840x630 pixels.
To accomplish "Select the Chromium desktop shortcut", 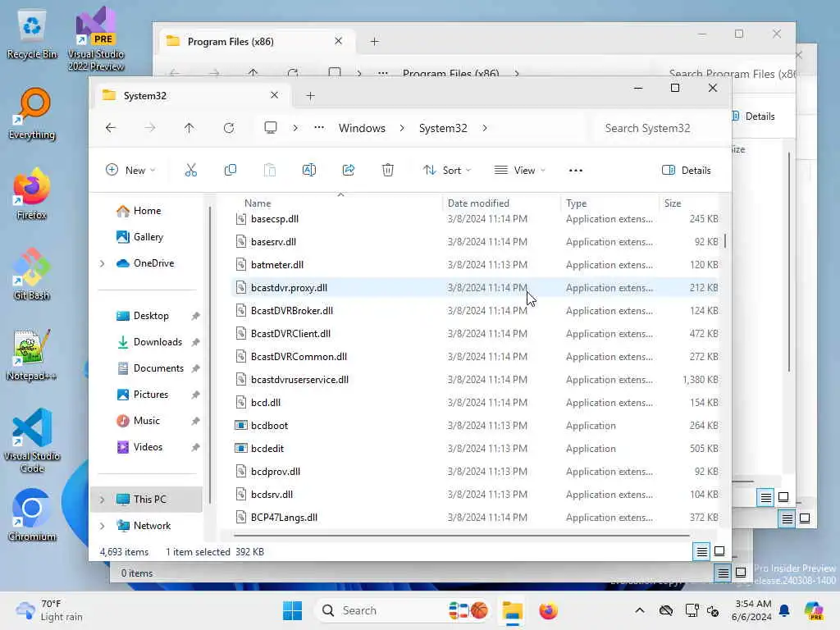I will pyautogui.click(x=32, y=515).
